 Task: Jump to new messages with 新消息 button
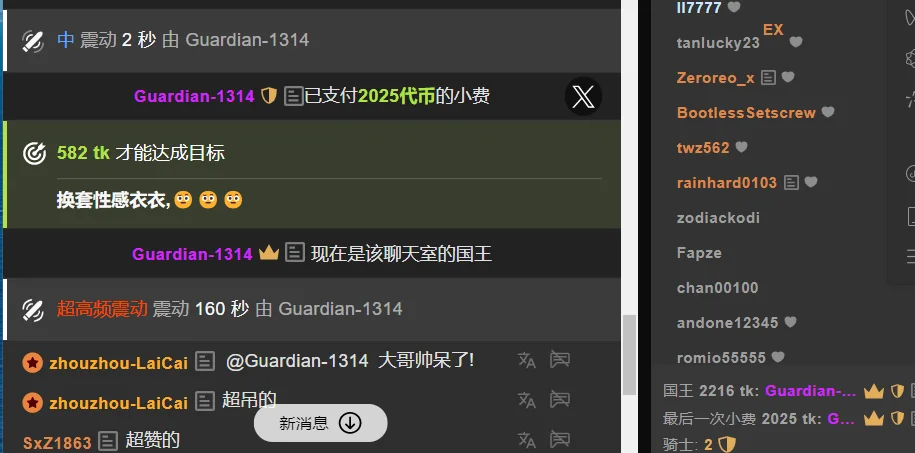click(x=320, y=423)
